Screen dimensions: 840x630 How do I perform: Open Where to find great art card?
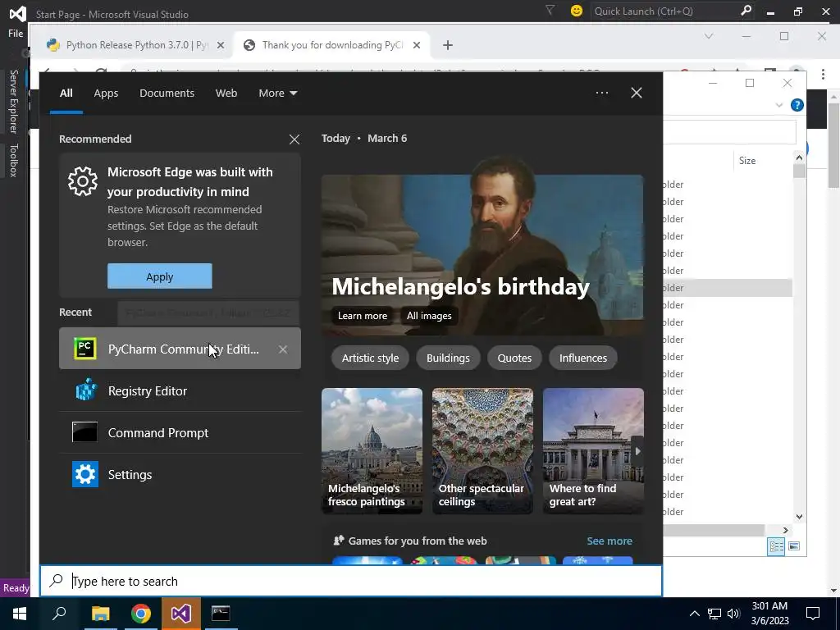pyautogui.click(x=593, y=451)
